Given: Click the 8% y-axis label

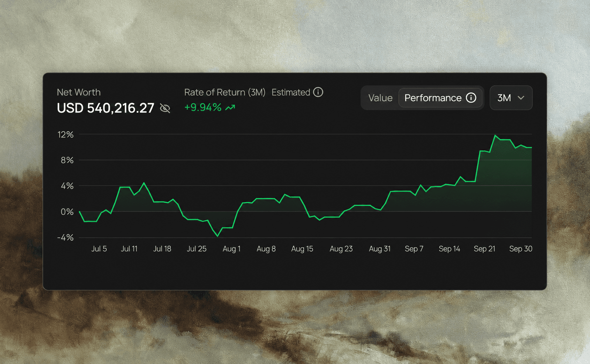Looking at the screenshot, I should click(67, 160).
